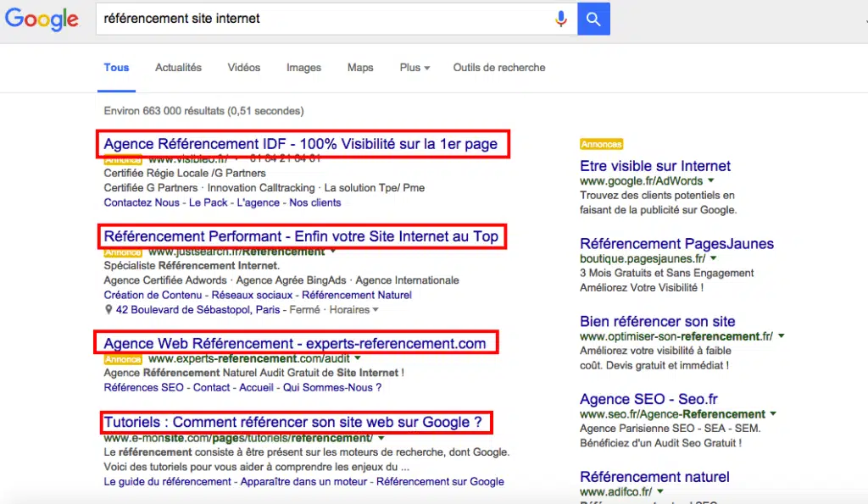Click the voice search microphone icon
The image size is (868, 504).
[561, 18]
